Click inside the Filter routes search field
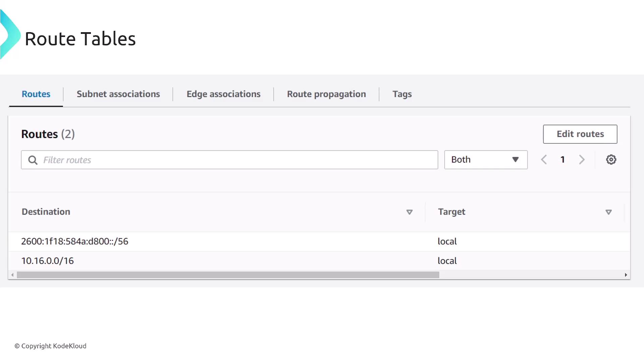Screen dimensions: 644x362 pos(235,160)
